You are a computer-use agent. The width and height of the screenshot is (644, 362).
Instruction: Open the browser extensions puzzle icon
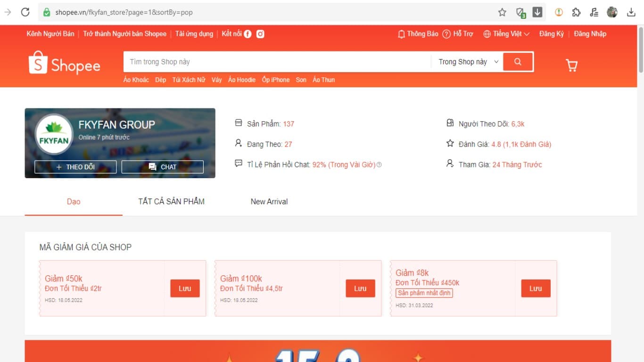(576, 12)
